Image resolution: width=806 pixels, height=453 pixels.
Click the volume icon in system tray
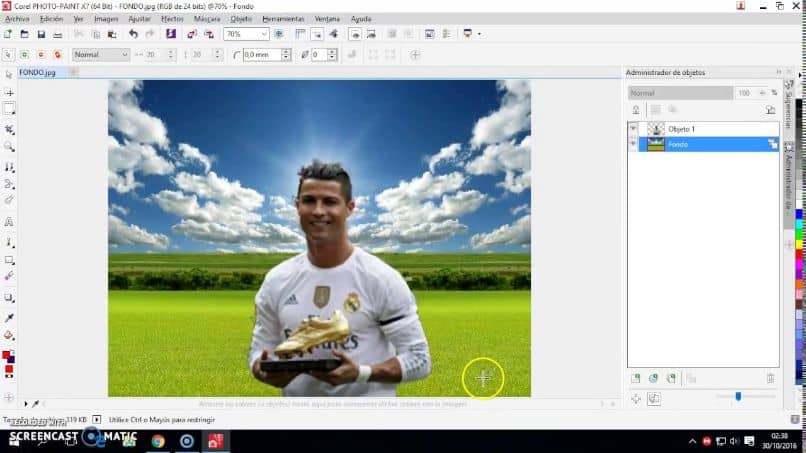coord(735,441)
